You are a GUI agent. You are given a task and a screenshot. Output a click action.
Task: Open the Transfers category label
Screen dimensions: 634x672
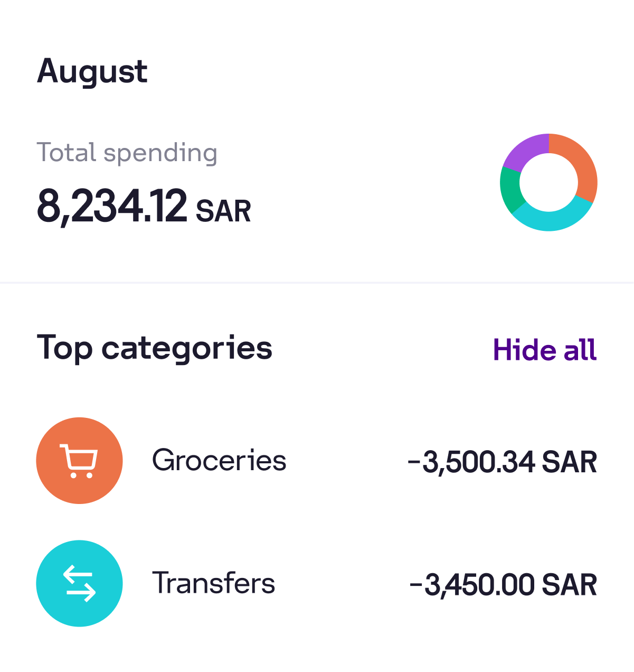coord(214,583)
